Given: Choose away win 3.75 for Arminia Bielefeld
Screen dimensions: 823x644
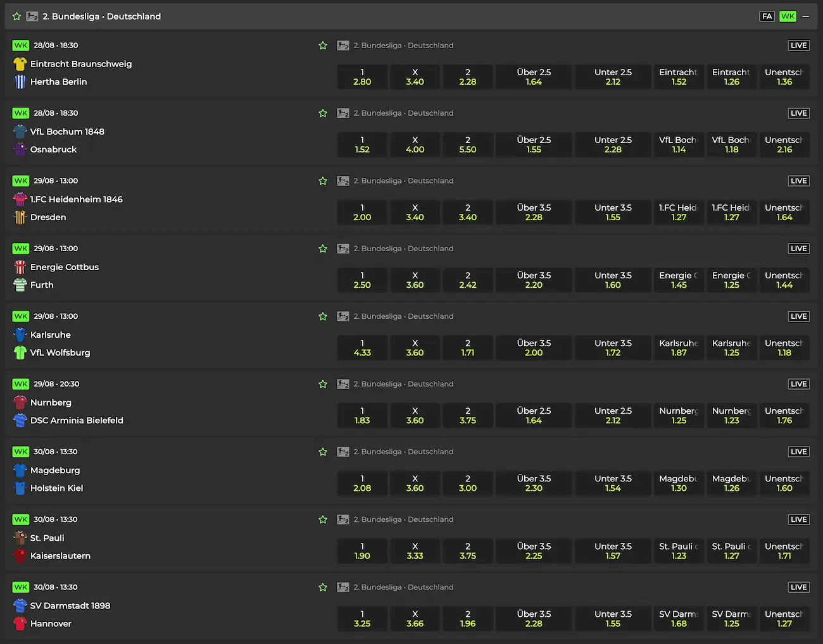Looking at the screenshot, I should tap(468, 416).
